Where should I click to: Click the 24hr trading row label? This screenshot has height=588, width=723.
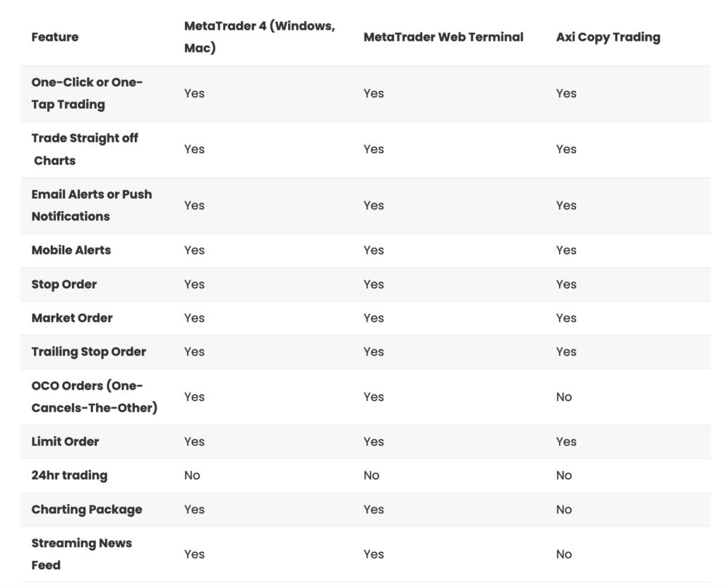[x=70, y=475]
